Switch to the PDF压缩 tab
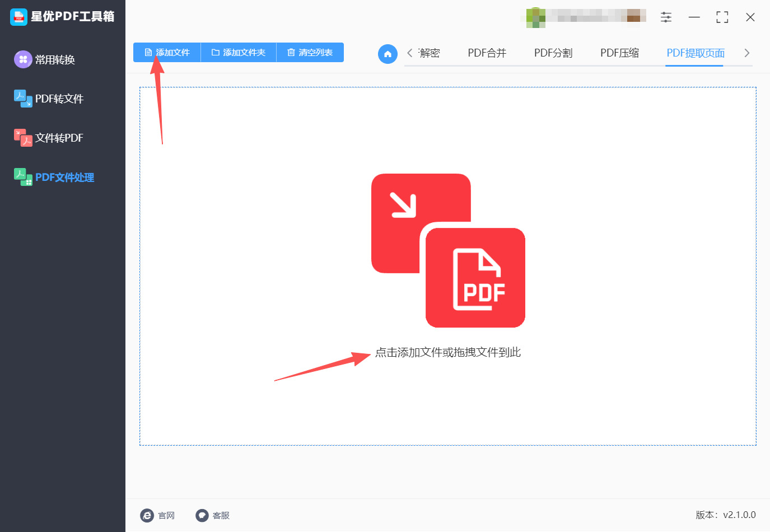This screenshot has height=532, width=770. [x=620, y=53]
